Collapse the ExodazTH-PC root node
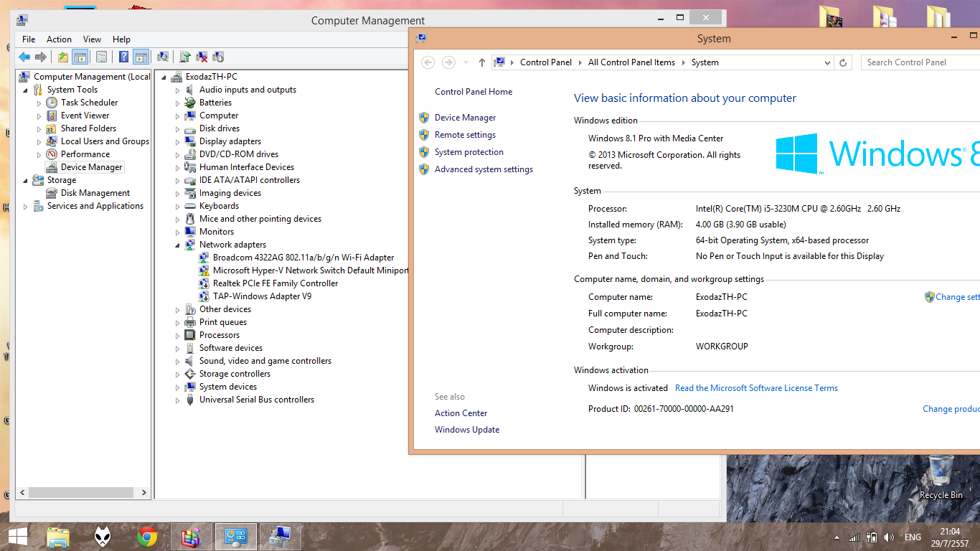This screenshot has width=980, height=551. [x=164, y=77]
